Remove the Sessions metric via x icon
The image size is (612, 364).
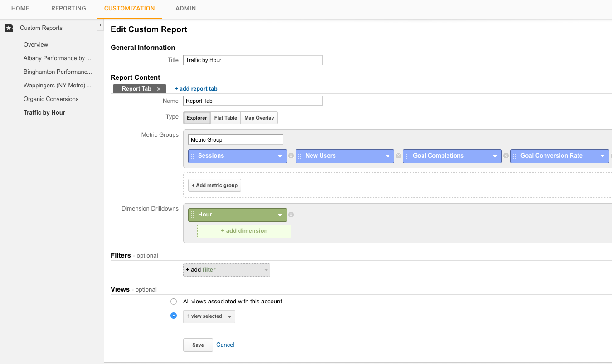(x=291, y=156)
